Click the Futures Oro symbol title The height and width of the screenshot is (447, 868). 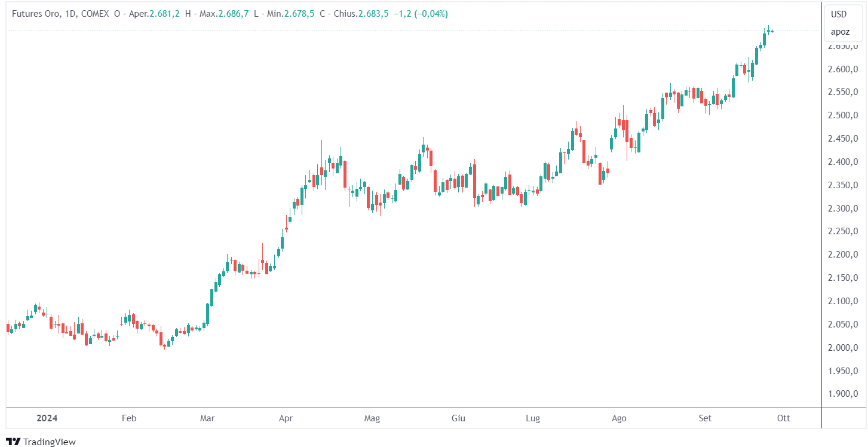click(x=36, y=13)
